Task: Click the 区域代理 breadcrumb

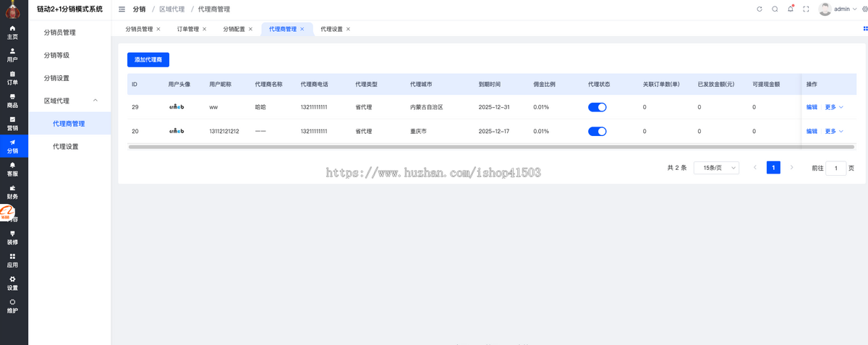Action: pyautogui.click(x=172, y=9)
